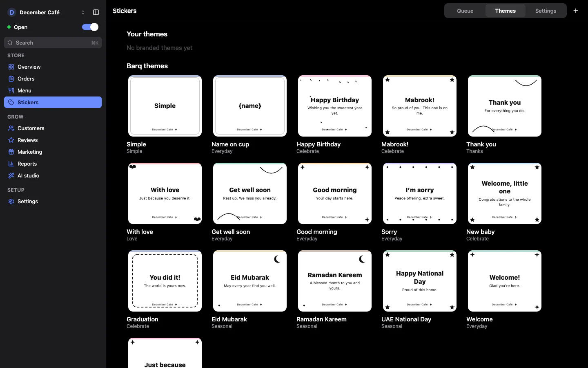The image size is (588, 368).
Task: Select the Simple theme thumbnail
Action: [x=165, y=106]
